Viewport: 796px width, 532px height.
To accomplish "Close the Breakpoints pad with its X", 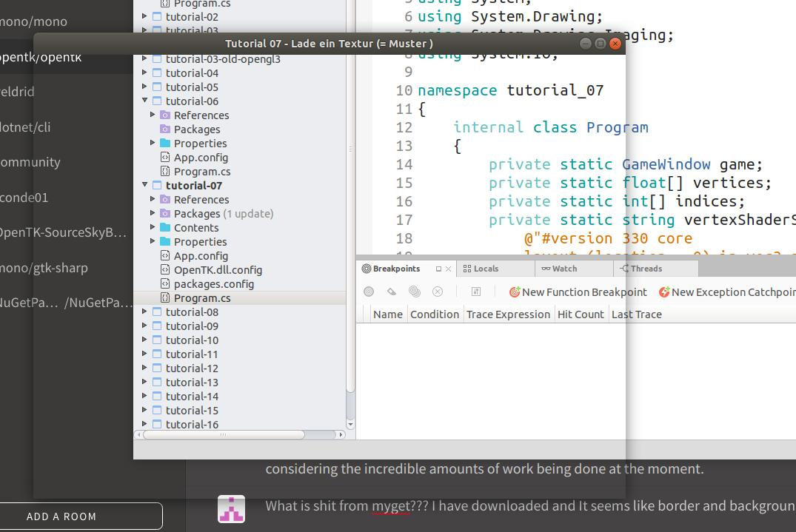I will pos(448,269).
